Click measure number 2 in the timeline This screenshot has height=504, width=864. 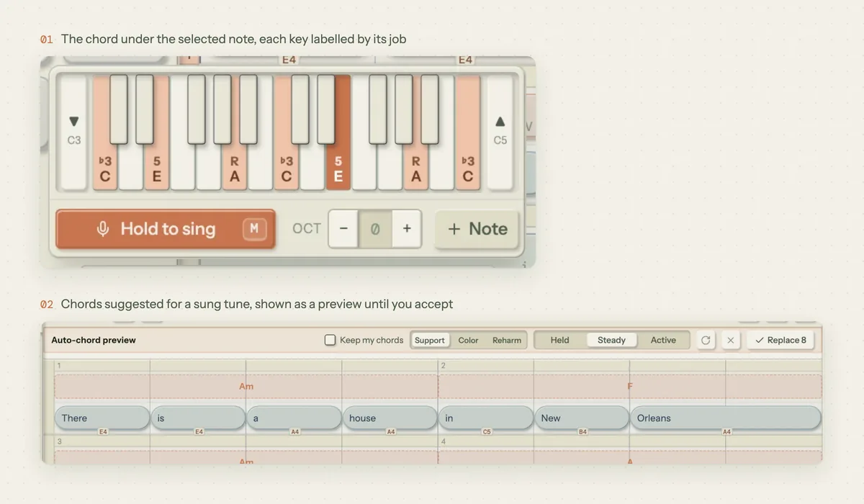pos(443,366)
